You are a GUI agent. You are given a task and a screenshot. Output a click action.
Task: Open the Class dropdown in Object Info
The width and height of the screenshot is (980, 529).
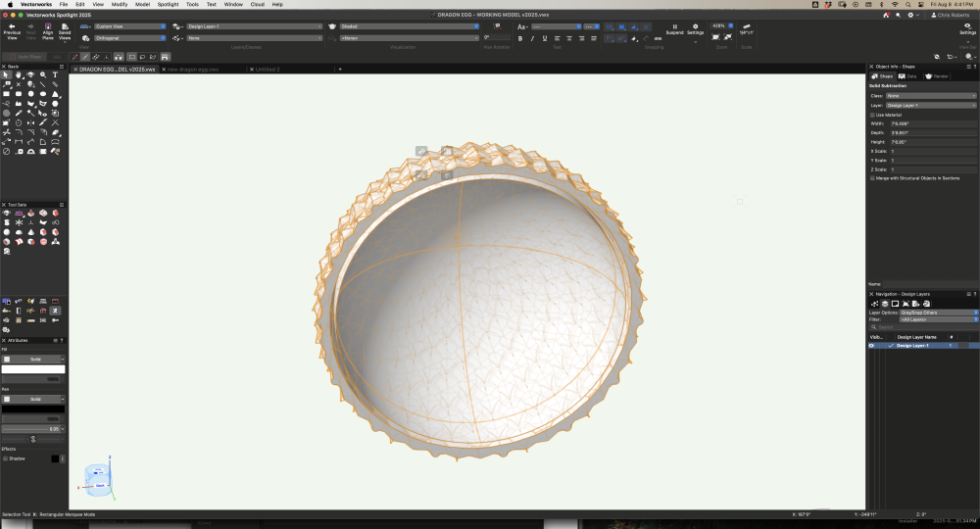(931, 96)
